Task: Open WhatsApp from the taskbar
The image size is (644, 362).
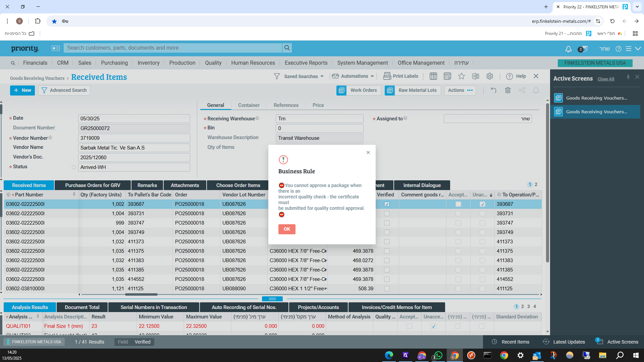Action: (x=438, y=355)
